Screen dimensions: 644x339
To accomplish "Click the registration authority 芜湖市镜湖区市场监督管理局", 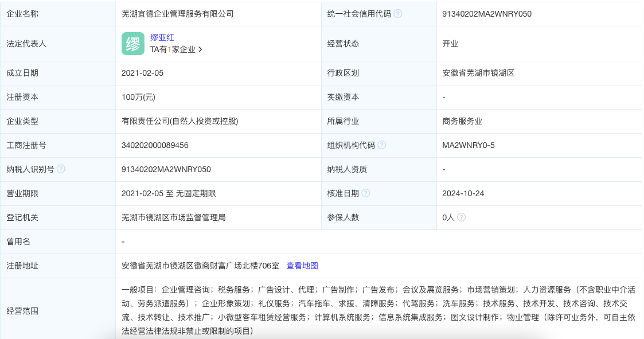I will pyautogui.click(x=174, y=217).
